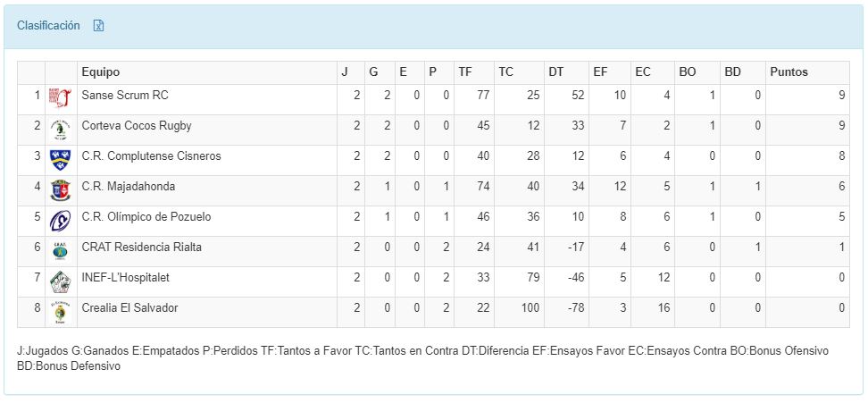The width and height of the screenshot is (868, 403).
Task: Select the Corteva Cocos Rugby team name
Action: [x=136, y=126]
